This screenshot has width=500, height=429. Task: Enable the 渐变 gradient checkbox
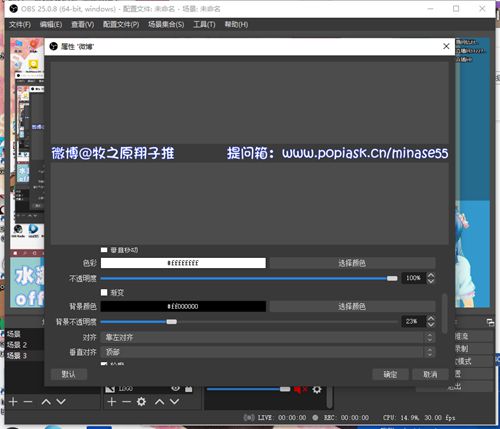(x=104, y=292)
